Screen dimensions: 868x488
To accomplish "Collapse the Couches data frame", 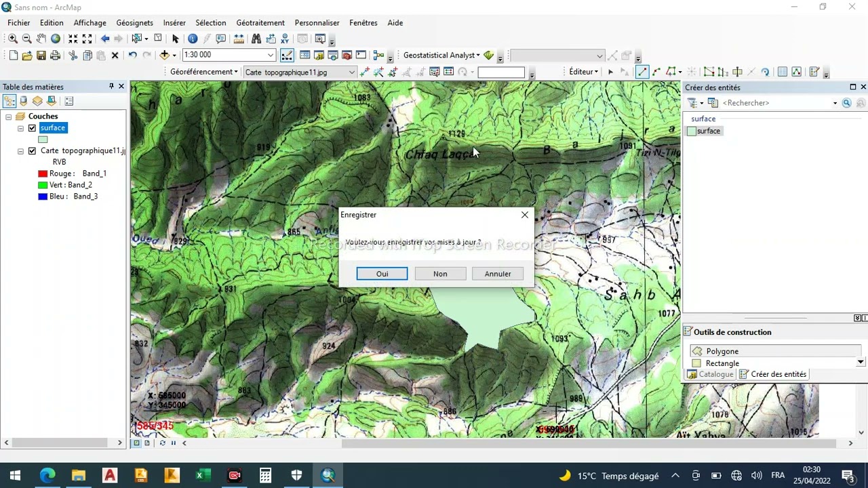I will tap(9, 117).
